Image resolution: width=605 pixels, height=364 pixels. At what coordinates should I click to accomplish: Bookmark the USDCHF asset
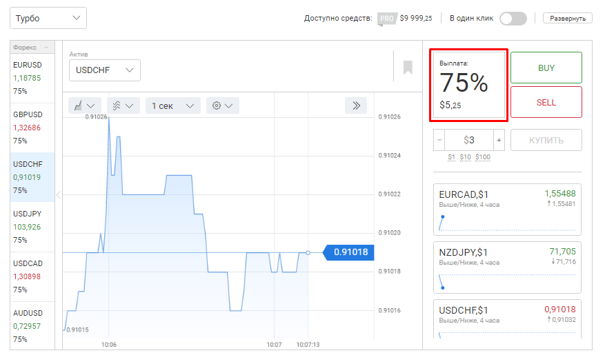point(408,68)
